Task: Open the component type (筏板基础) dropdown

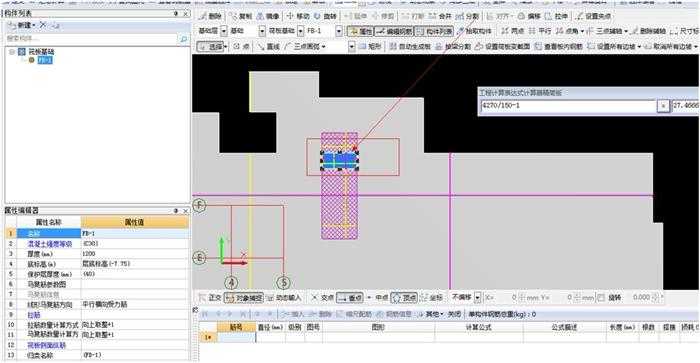Action: pyautogui.click(x=300, y=31)
